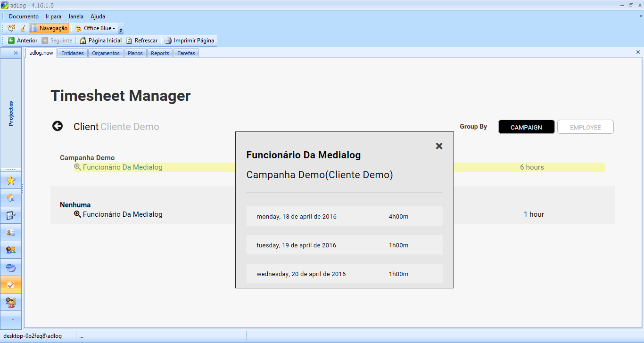Go to Página Inicial
Image resolution: width=644 pixels, height=343 pixels.
[100, 41]
